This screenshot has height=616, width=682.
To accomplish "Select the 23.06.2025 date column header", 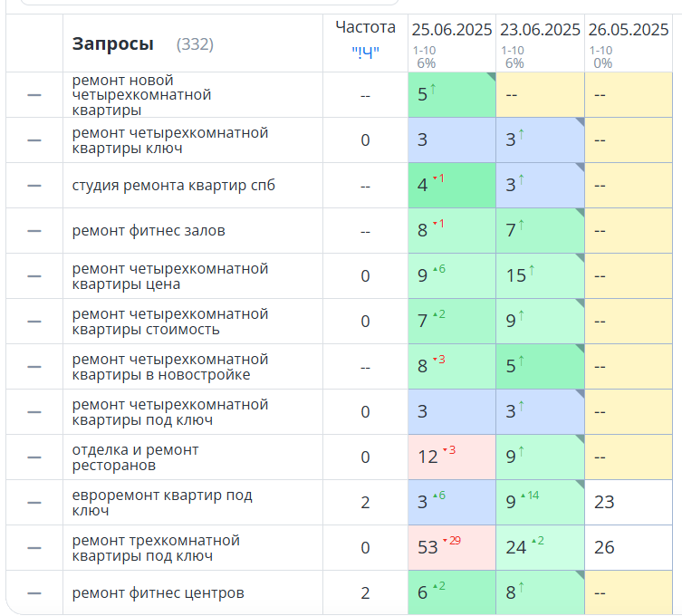I will [540, 30].
